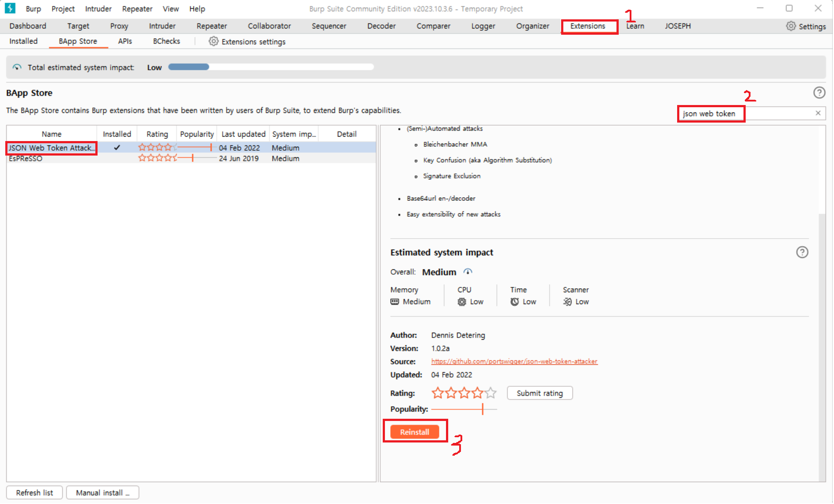Switch to the Collaborator tab
The image size is (834, 504).
click(269, 26)
